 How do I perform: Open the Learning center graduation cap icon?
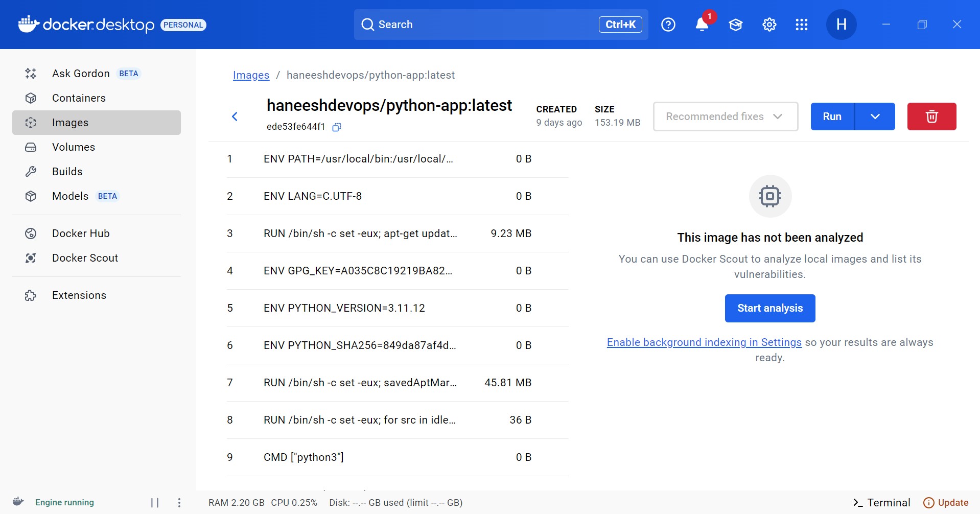point(735,25)
